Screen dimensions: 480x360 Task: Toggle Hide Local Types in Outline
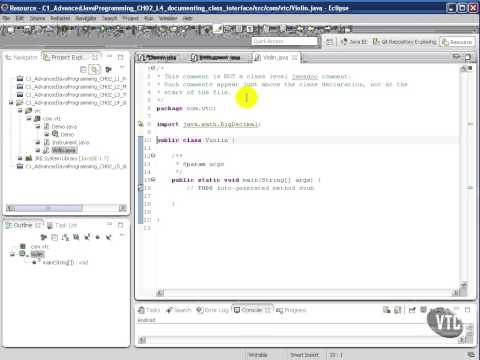click(108, 237)
